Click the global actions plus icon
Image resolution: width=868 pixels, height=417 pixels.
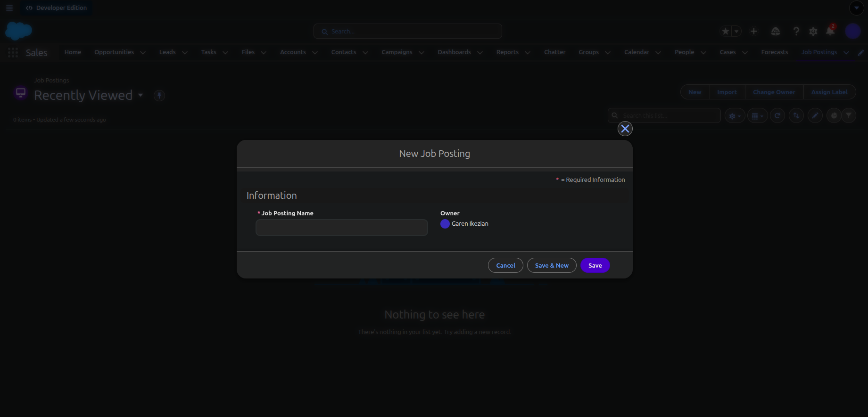(753, 32)
